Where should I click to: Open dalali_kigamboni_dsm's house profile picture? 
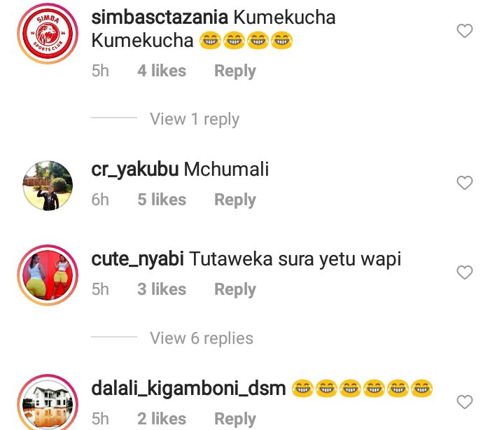(48, 403)
